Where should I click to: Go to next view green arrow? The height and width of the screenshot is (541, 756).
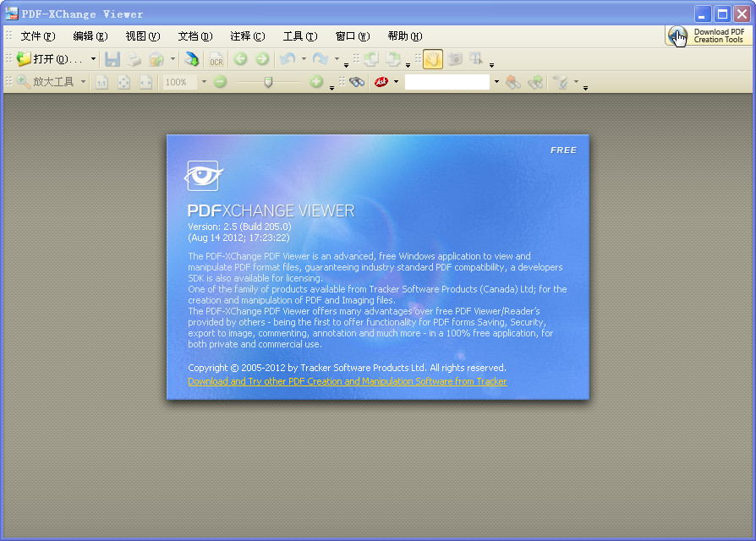[262, 59]
